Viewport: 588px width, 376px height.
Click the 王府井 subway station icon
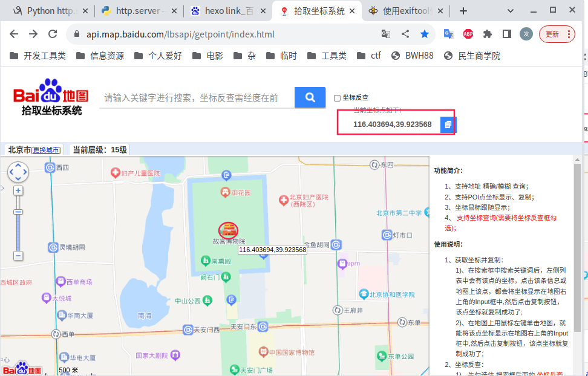coord(338,310)
